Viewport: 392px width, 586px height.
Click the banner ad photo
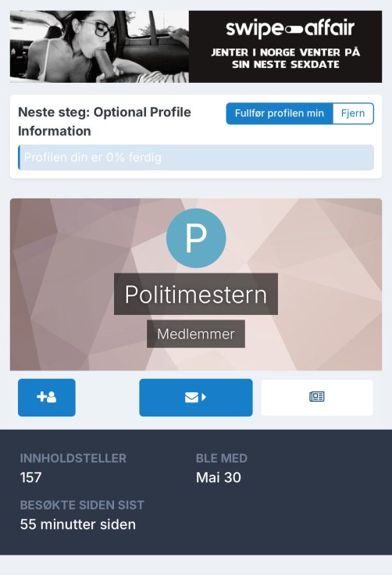pyautogui.click(x=99, y=46)
